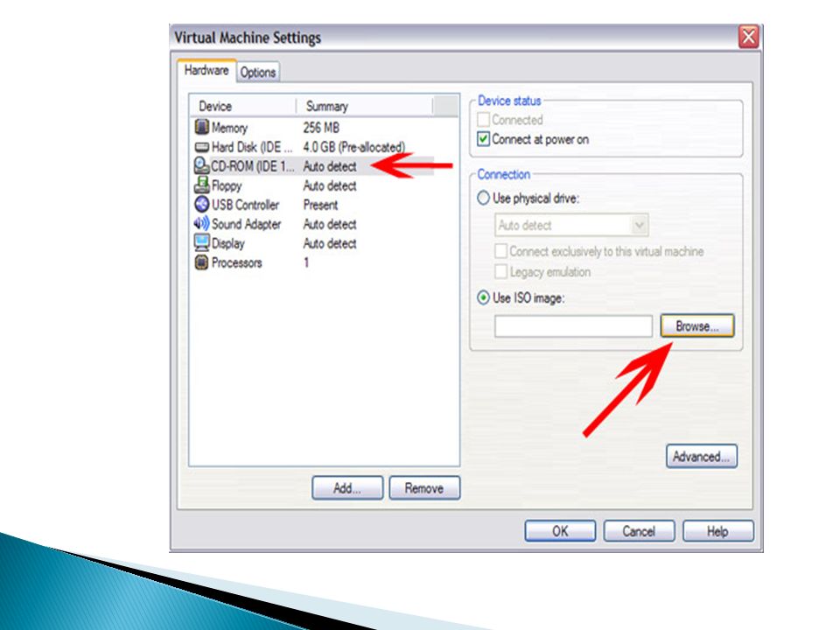Click the CD-ROM device icon
The width and height of the screenshot is (840, 630).
coord(201,166)
